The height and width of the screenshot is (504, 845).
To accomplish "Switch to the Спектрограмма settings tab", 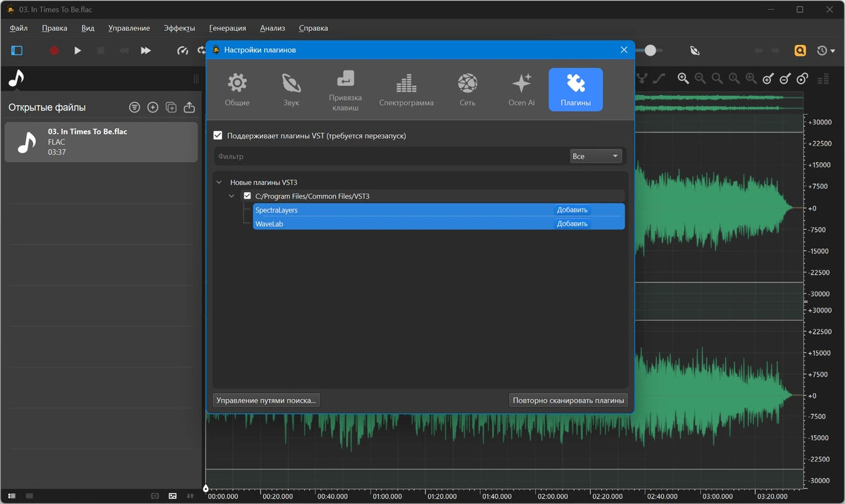I will 406,89.
